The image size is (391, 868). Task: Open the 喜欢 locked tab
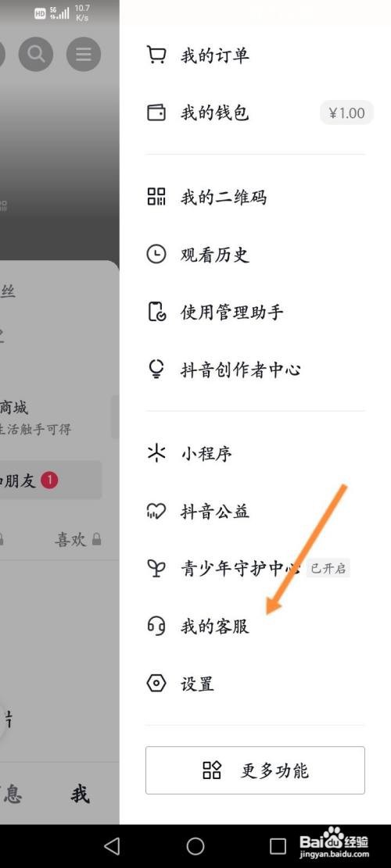[78, 539]
